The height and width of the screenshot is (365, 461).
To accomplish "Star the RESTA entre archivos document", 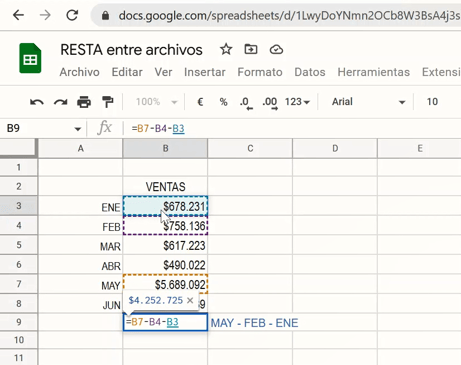I will coord(226,50).
